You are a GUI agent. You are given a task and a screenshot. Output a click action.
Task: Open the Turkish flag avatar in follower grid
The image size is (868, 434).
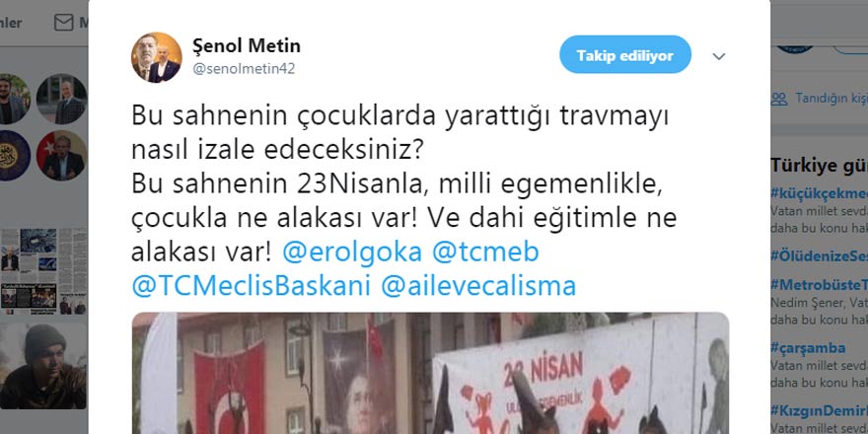tap(62, 156)
